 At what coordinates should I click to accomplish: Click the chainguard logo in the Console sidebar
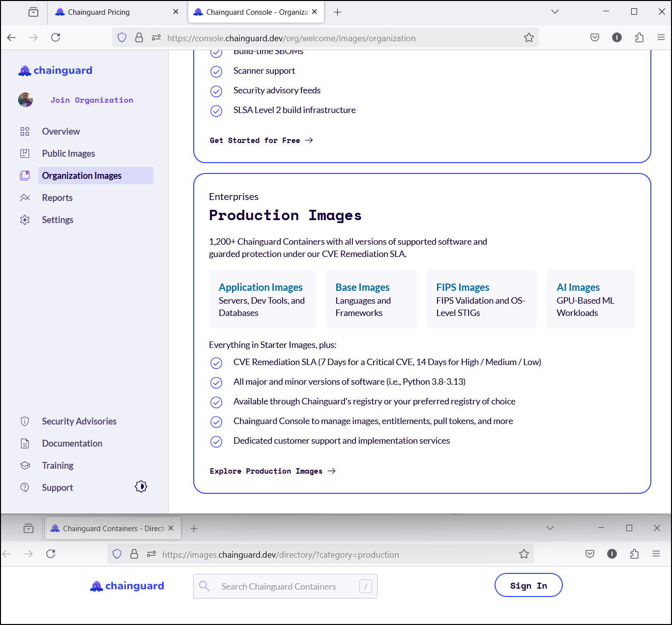[x=55, y=71]
